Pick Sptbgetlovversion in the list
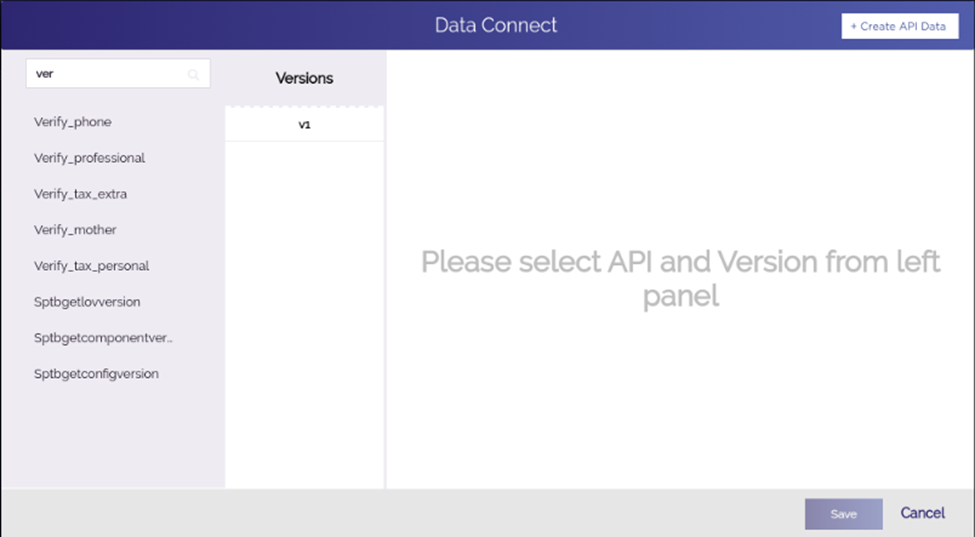The height and width of the screenshot is (537, 975). click(x=87, y=302)
